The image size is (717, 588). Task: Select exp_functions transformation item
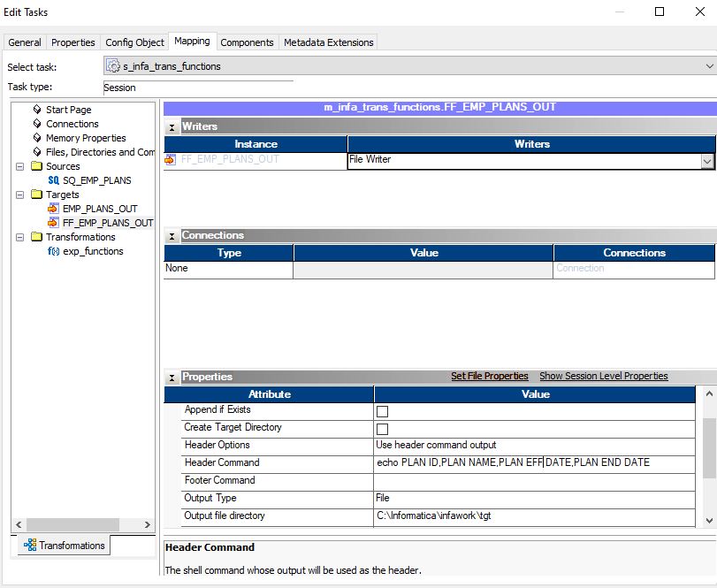[x=94, y=251]
